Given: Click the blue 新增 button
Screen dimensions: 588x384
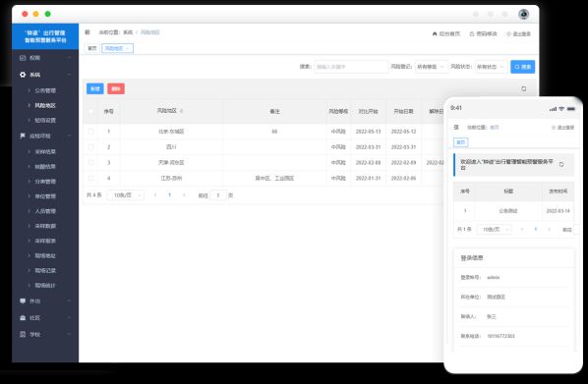Looking at the screenshot, I should coord(94,88).
